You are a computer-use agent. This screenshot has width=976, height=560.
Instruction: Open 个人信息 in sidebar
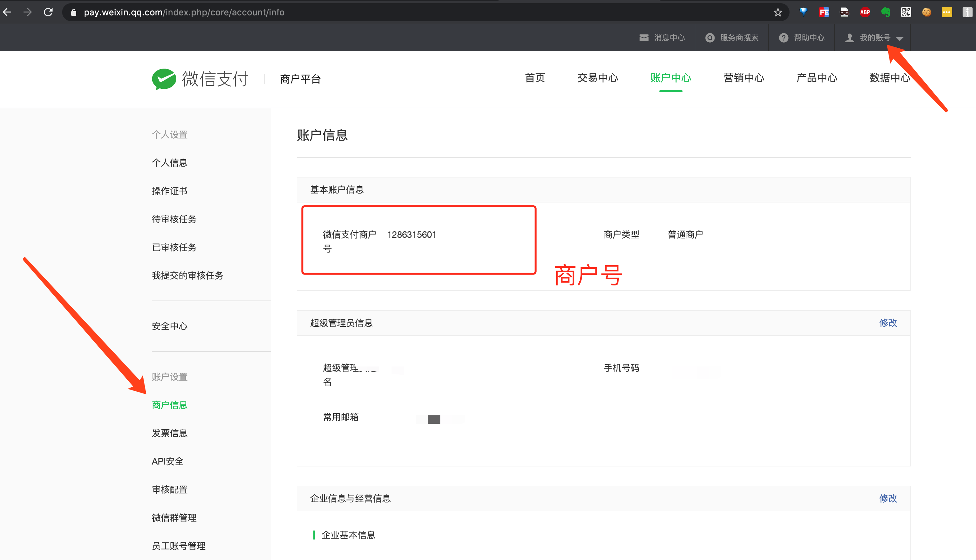tap(170, 163)
